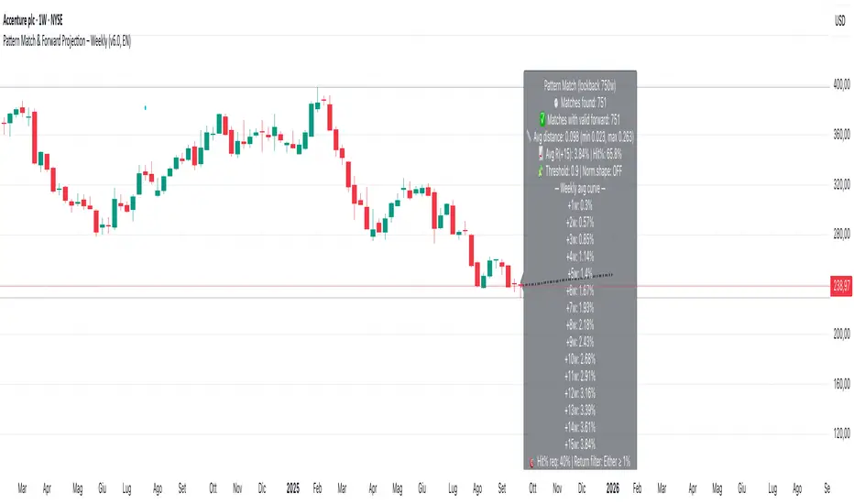The height and width of the screenshot is (504, 854).
Task: Click the 400,00 price axis label
Action: coord(840,85)
